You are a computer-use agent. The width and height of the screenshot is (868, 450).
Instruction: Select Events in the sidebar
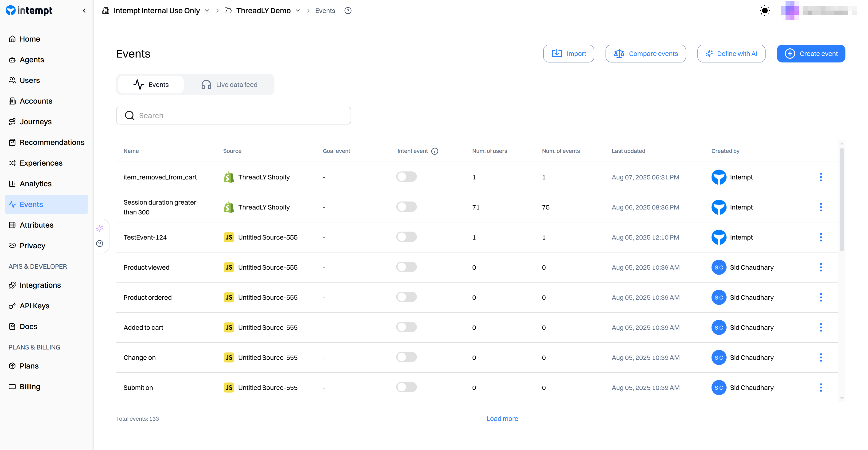tap(47, 204)
